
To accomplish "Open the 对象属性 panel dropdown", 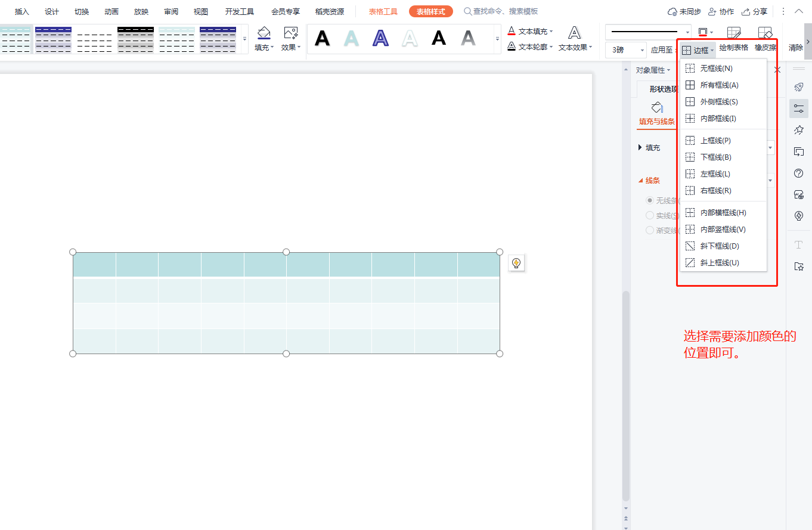I will pos(653,70).
